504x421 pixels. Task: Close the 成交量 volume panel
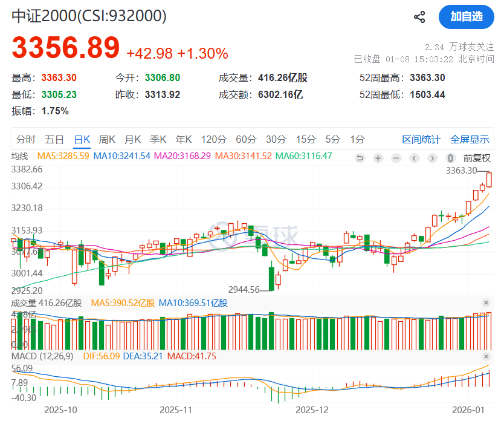(486, 302)
